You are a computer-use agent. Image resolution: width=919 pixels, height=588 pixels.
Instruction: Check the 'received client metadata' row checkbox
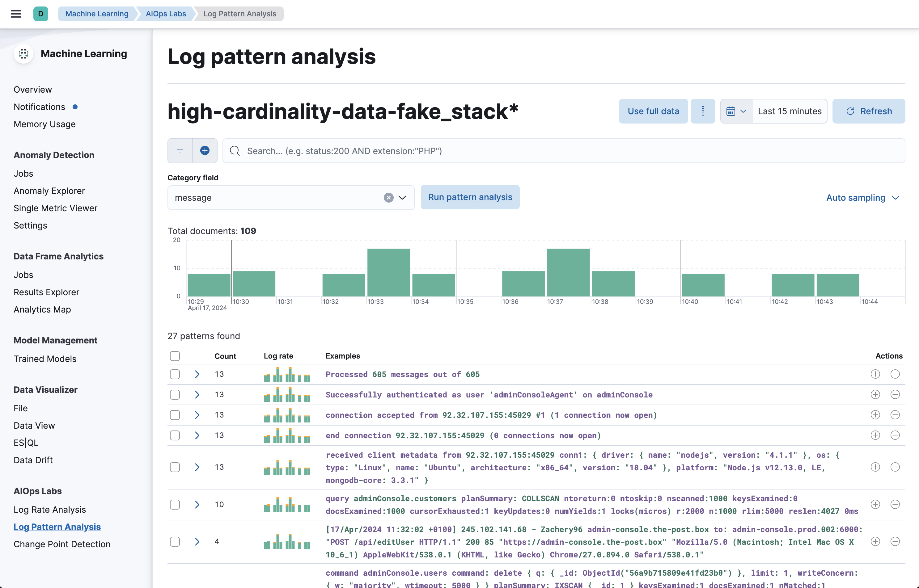[x=175, y=467]
